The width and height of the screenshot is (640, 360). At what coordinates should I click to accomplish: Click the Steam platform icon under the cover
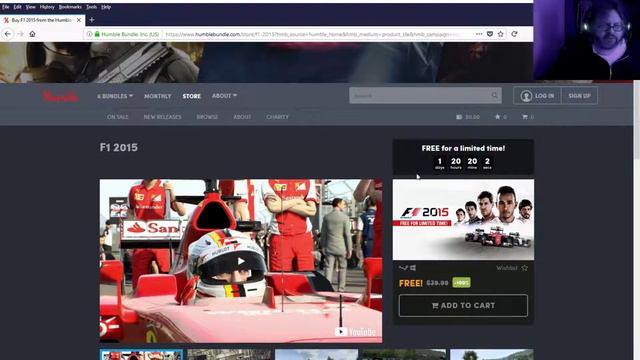(403, 268)
